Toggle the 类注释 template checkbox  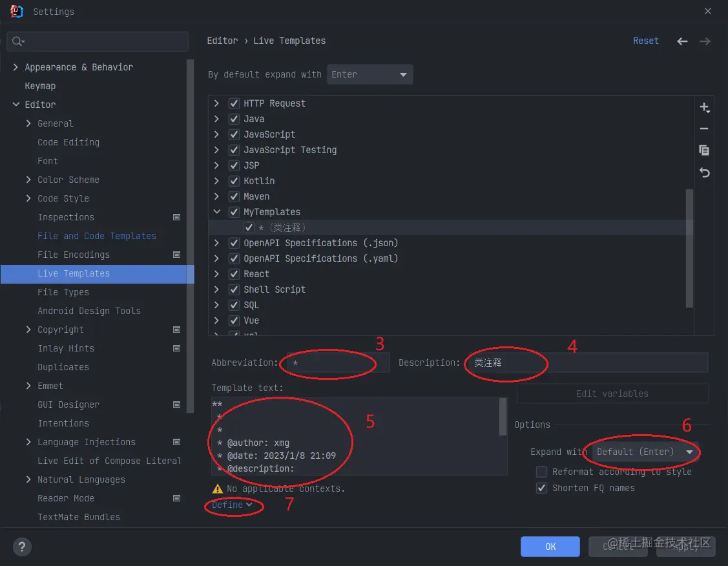pos(249,227)
